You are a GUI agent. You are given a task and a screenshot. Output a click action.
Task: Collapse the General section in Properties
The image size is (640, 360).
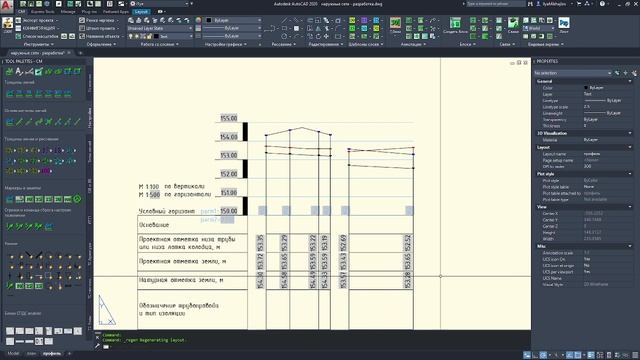[x=629, y=81]
